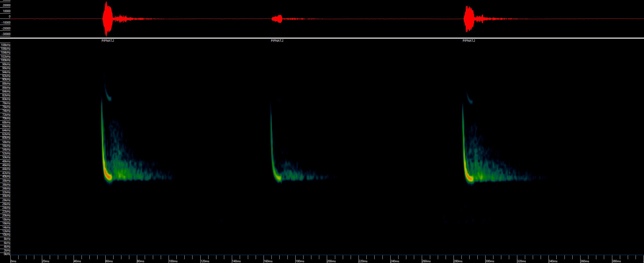
Task: Click the 108kHz frequency axis label
Action: (x=6, y=45)
